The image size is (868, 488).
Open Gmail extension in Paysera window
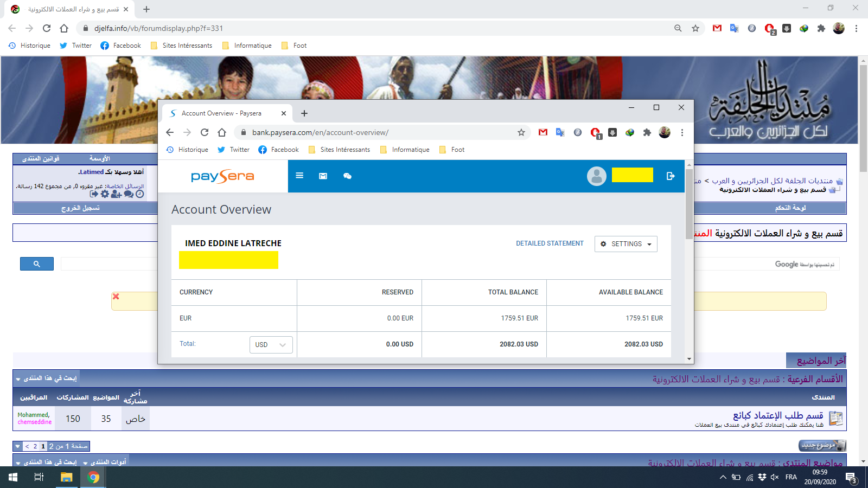click(543, 132)
